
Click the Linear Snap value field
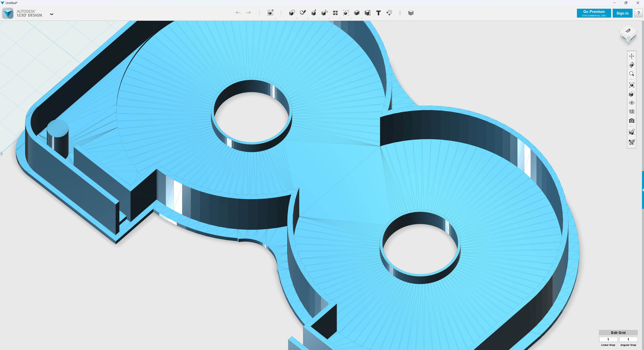tap(608, 339)
